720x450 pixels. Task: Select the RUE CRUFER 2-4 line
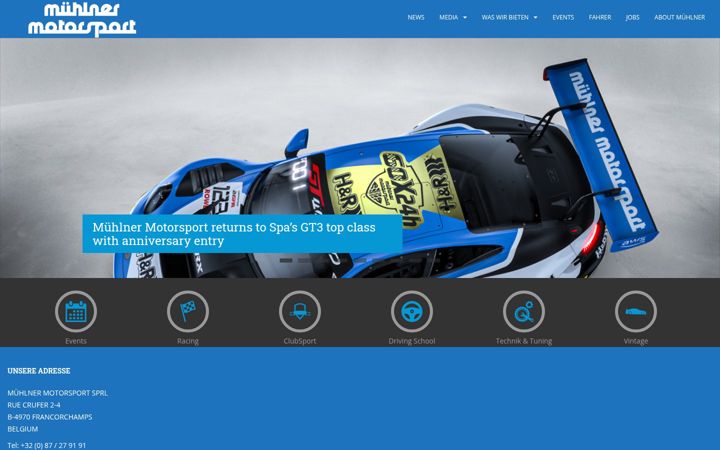34,405
